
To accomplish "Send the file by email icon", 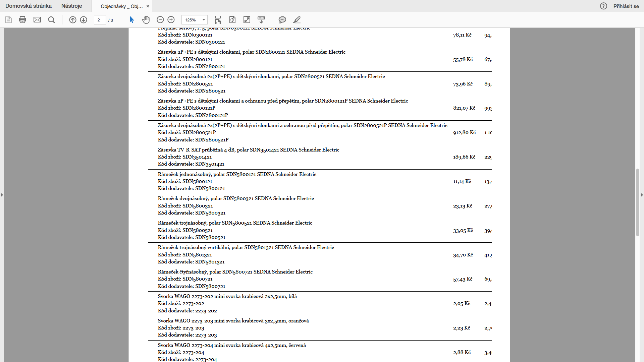I will click(x=37, y=20).
